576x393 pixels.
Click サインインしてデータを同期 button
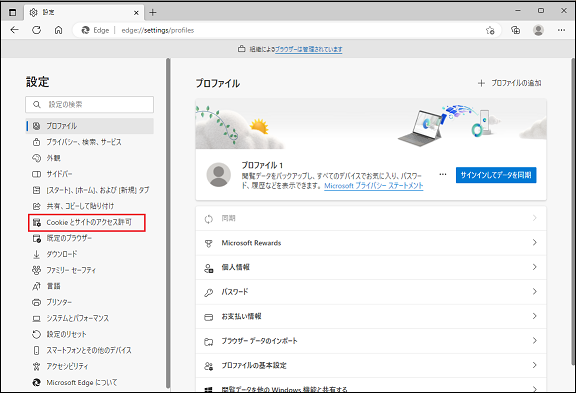[x=496, y=175]
